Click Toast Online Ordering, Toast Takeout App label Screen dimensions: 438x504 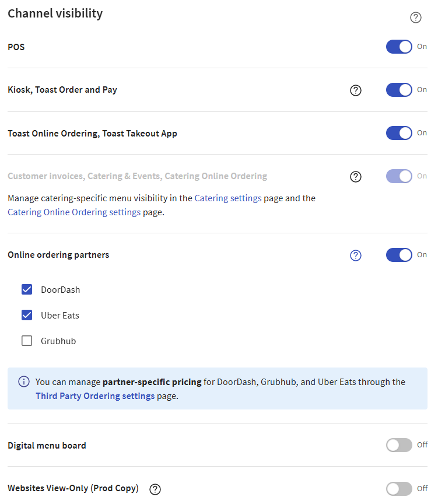coord(93,134)
